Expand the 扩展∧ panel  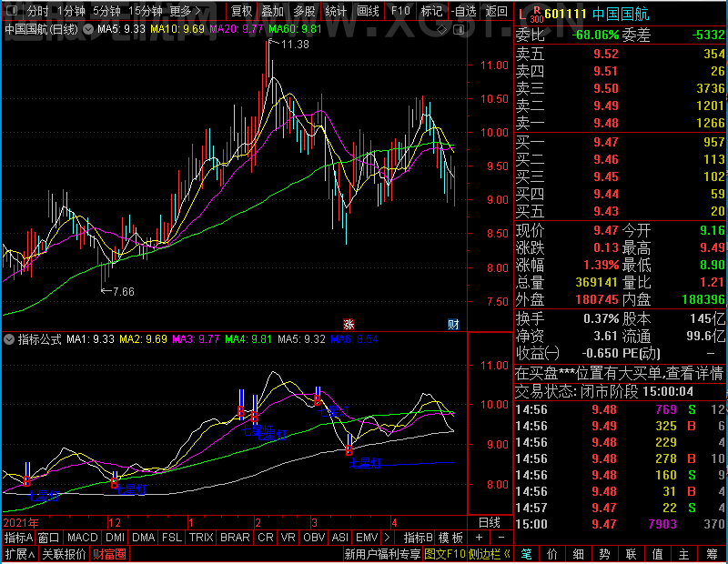point(20,554)
